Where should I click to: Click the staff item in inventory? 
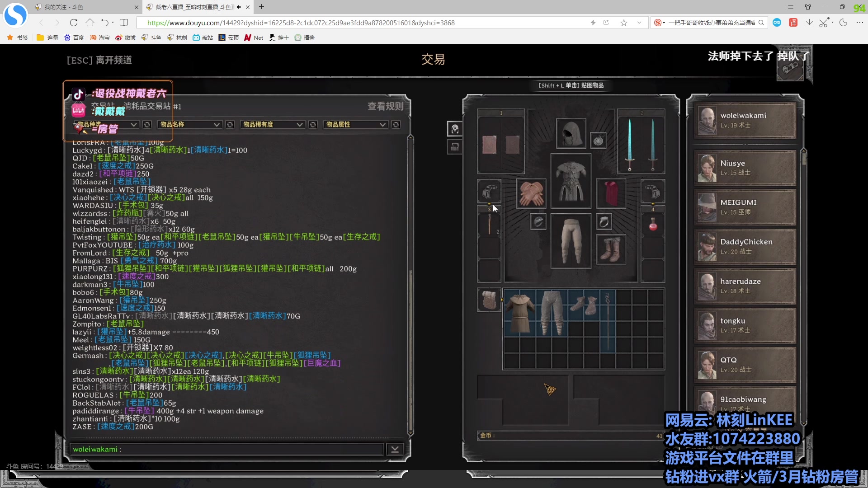(x=608, y=321)
